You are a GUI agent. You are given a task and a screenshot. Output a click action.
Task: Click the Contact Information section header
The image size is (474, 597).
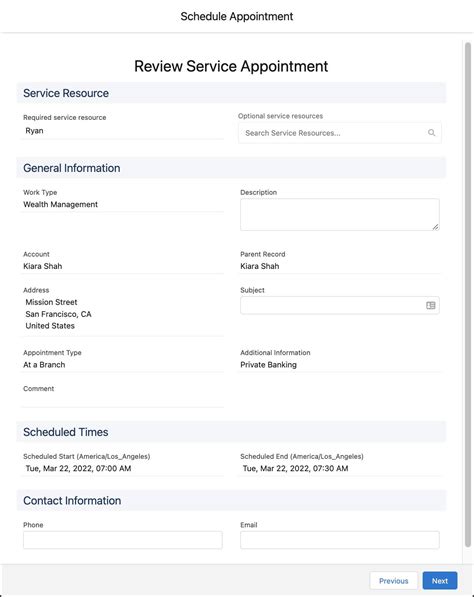(231, 500)
